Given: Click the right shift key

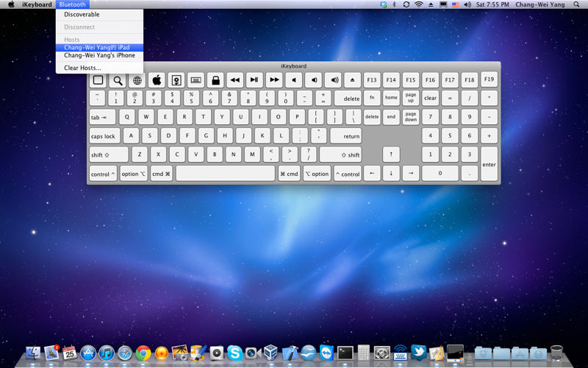Looking at the screenshot, I should pyautogui.click(x=340, y=155).
